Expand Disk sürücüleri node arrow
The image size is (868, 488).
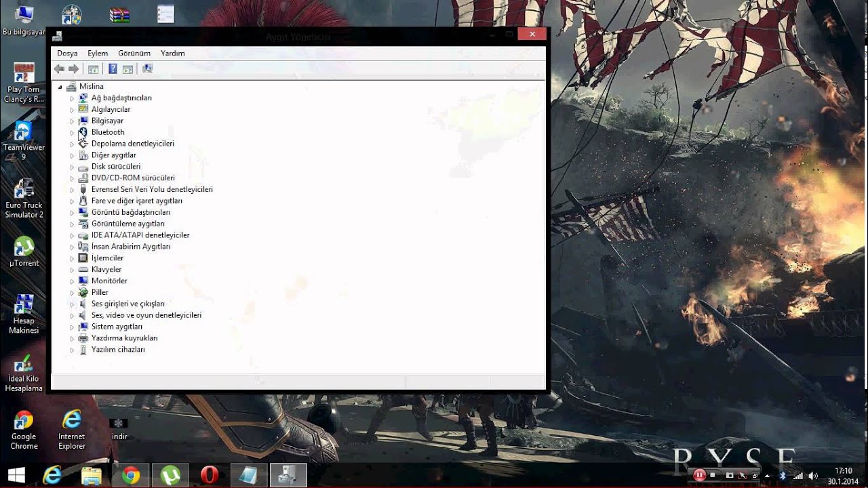pyautogui.click(x=72, y=167)
